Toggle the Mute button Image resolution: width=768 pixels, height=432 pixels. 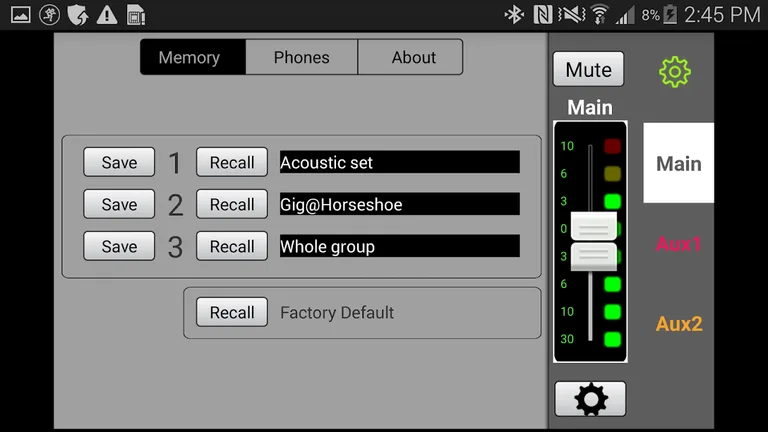(x=588, y=69)
